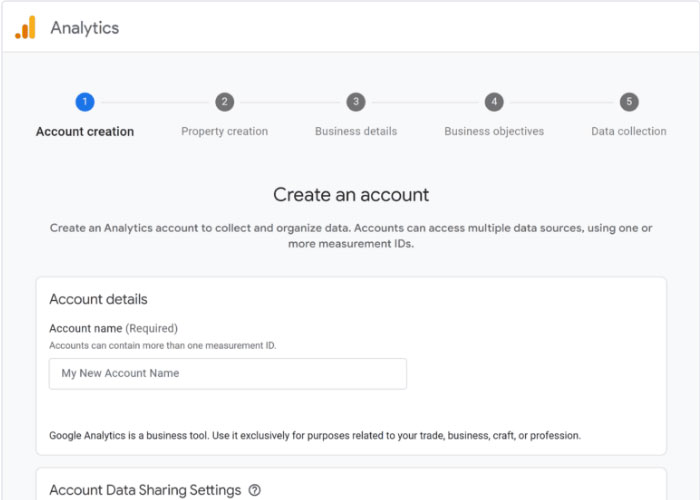Click the Google Analytics logo icon

[25, 28]
